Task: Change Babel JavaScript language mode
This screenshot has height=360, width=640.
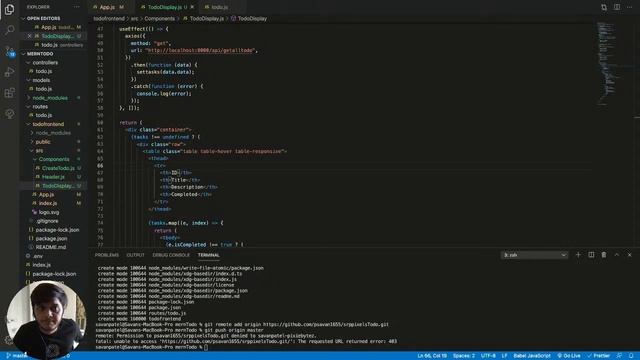Action: point(532,356)
